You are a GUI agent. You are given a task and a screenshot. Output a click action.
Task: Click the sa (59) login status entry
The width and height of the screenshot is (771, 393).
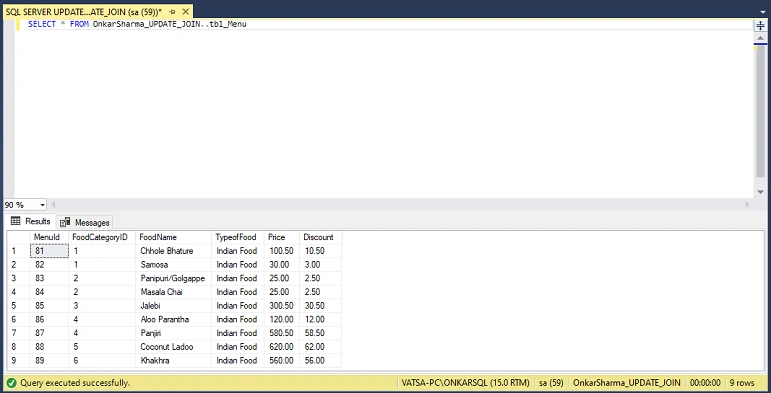coord(551,383)
